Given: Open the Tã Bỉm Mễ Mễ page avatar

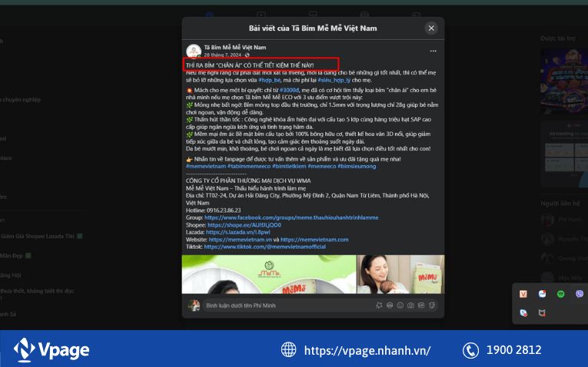Looking at the screenshot, I should 194,51.
